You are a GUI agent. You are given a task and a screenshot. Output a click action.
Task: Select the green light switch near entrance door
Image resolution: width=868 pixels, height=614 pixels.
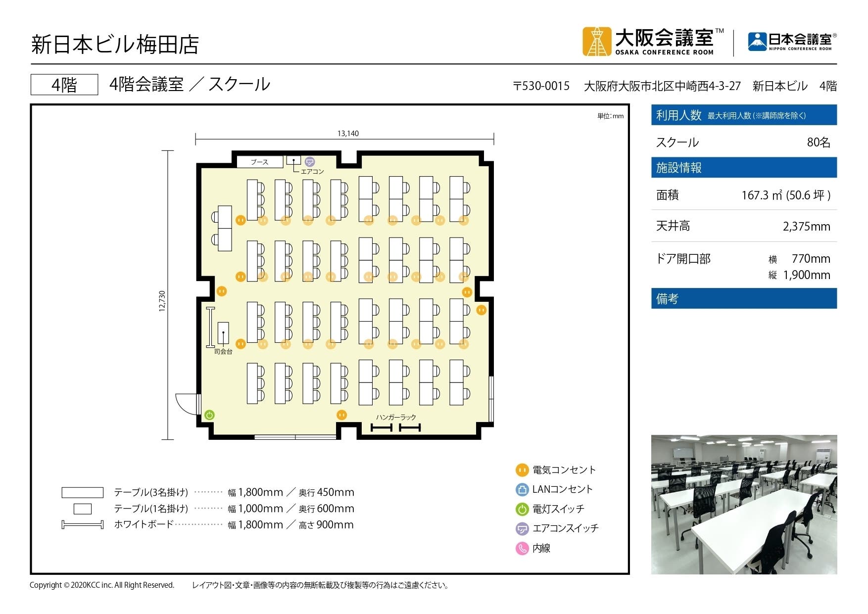210,414
